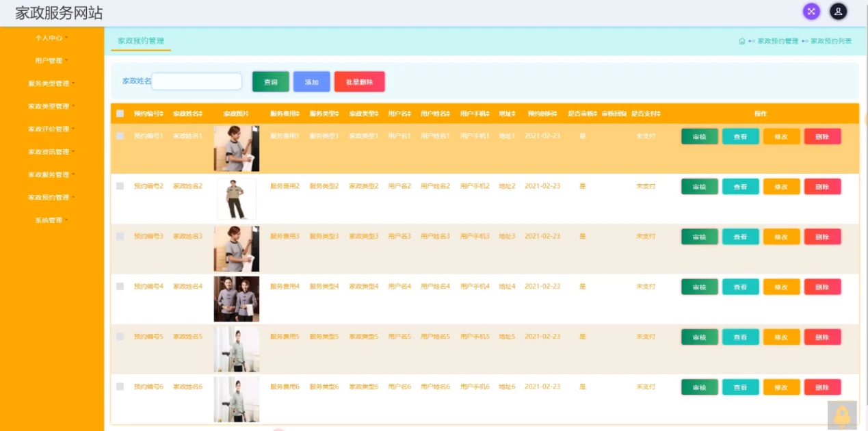868x431 pixels.
Task: Open the user profile avatar icon
Action: click(839, 11)
